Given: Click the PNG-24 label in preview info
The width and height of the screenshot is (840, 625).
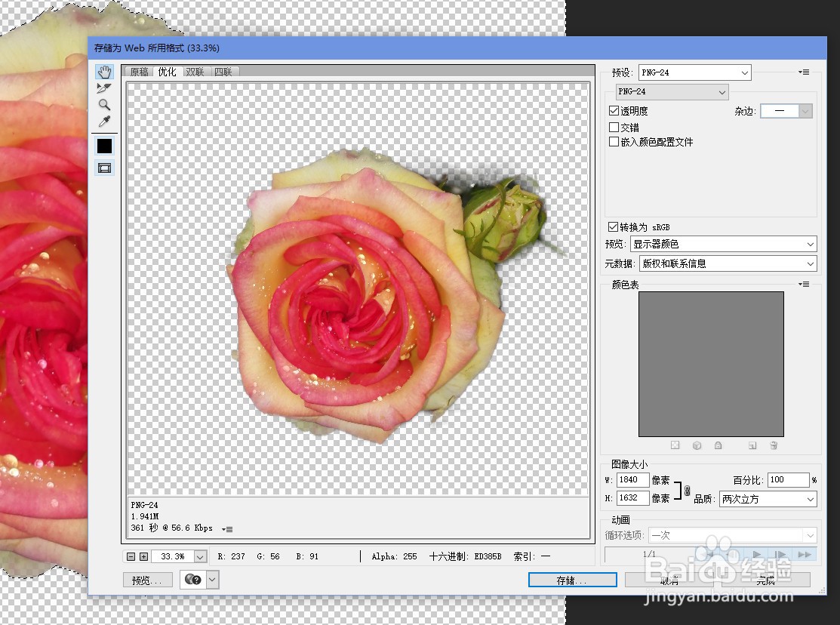Looking at the screenshot, I should click(x=144, y=505).
